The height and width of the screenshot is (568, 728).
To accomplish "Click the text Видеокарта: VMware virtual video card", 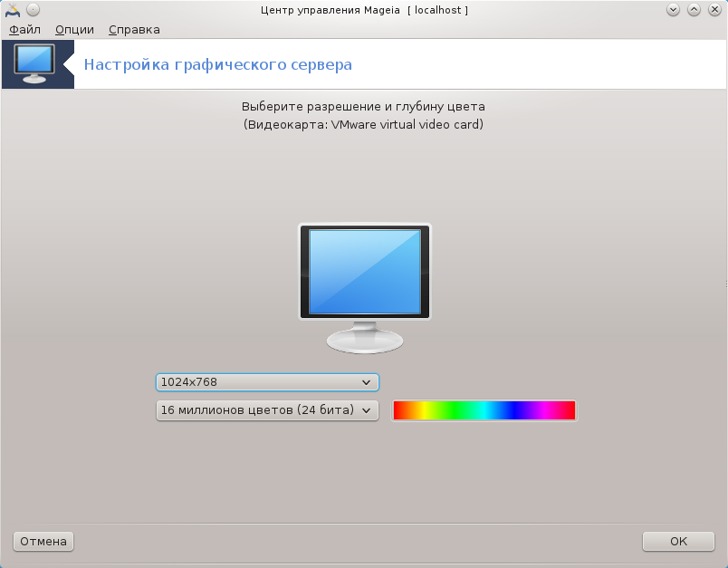I will (363, 124).
